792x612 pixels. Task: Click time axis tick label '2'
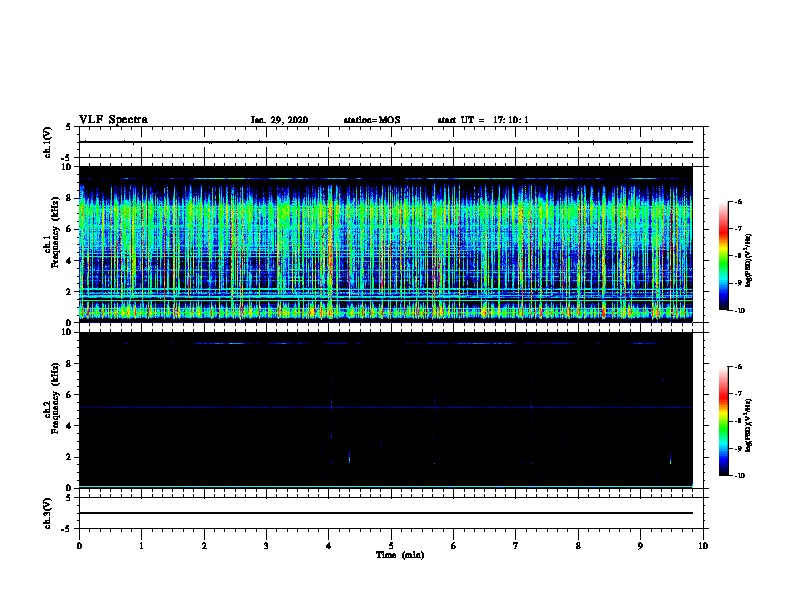204,545
